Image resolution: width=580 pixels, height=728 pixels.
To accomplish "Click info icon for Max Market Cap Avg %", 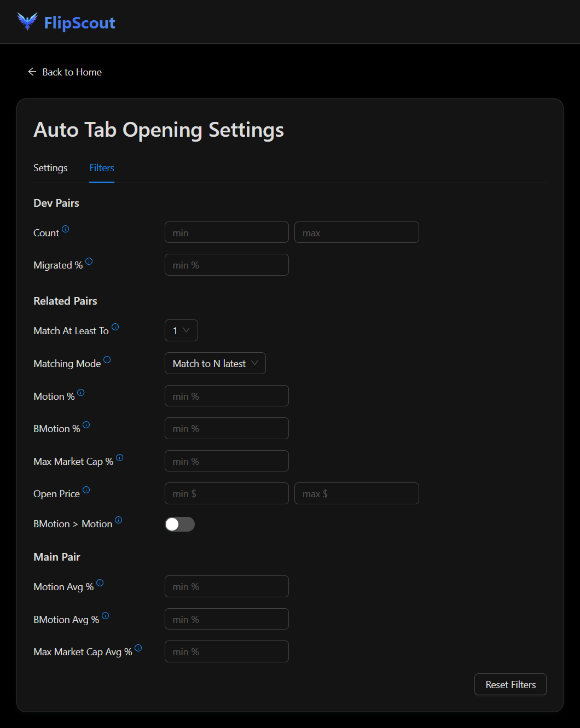I will point(138,648).
